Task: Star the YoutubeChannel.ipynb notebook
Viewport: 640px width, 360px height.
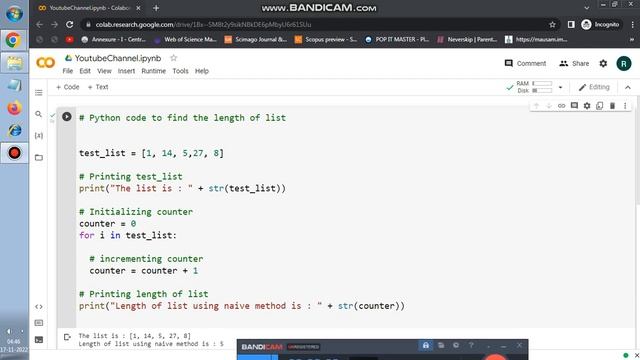Action: tap(173, 58)
